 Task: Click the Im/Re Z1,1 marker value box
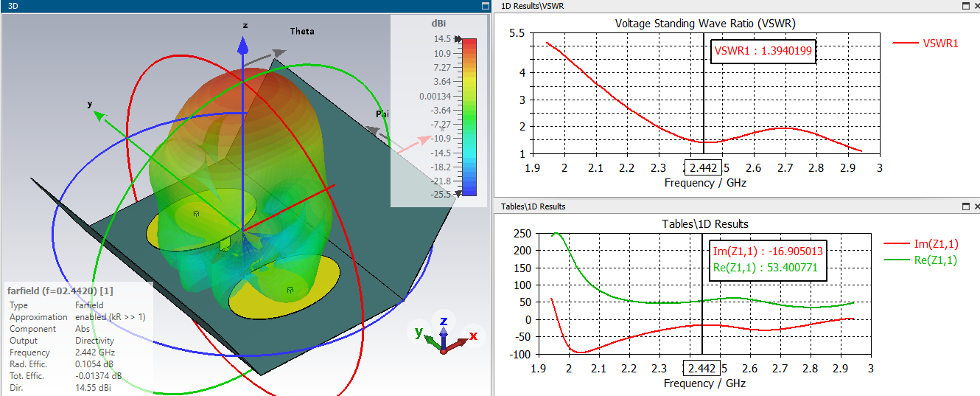[769, 260]
